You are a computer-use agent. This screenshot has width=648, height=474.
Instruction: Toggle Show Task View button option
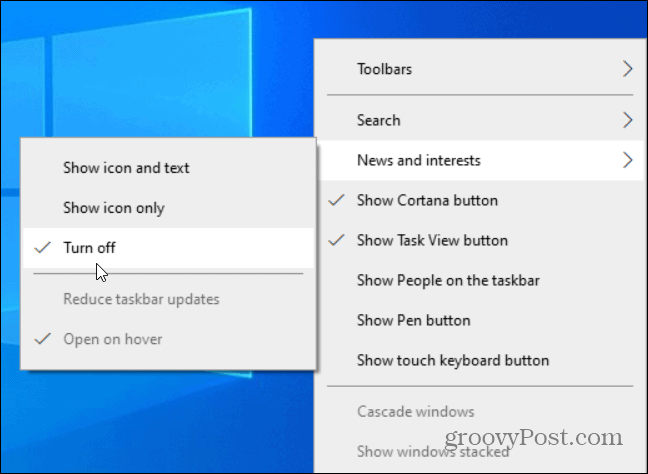tap(479, 241)
